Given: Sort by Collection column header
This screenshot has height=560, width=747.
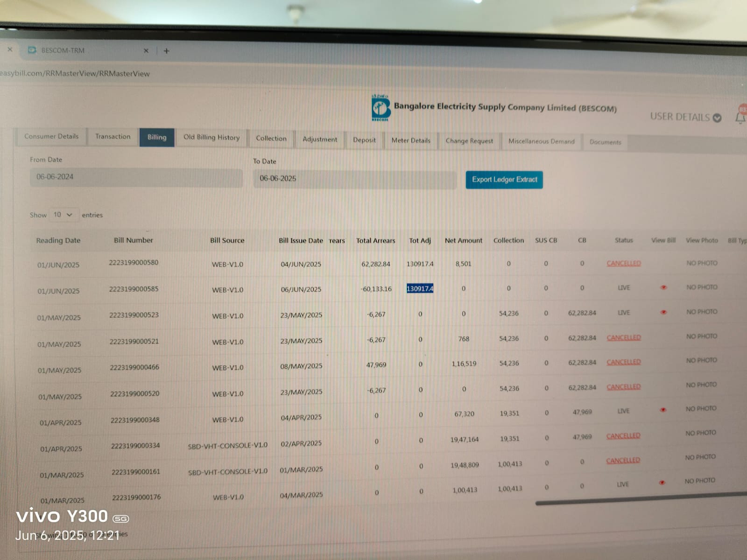Looking at the screenshot, I should coord(509,240).
